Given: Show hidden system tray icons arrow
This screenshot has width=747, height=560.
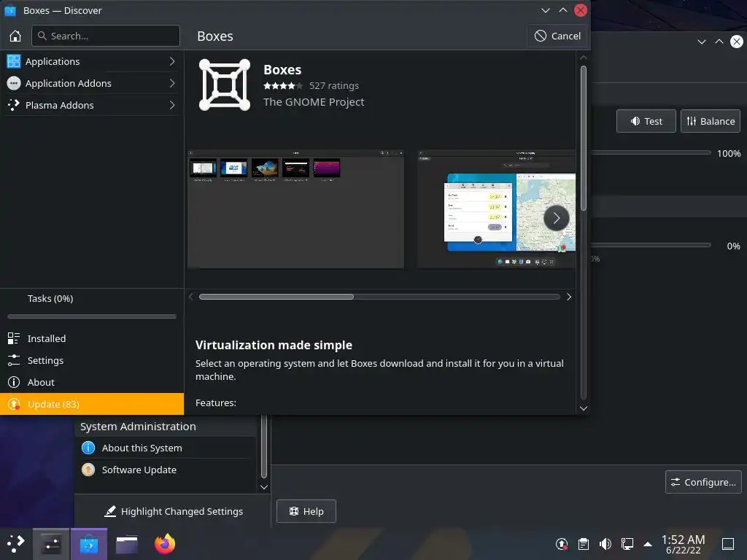Looking at the screenshot, I should (x=648, y=544).
